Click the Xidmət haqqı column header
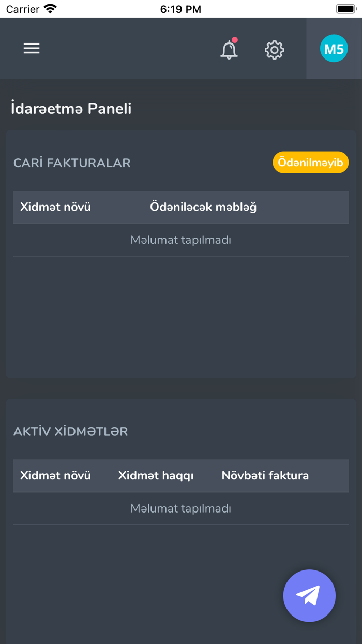The image size is (362, 644). pyautogui.click(x=156, y=475)
